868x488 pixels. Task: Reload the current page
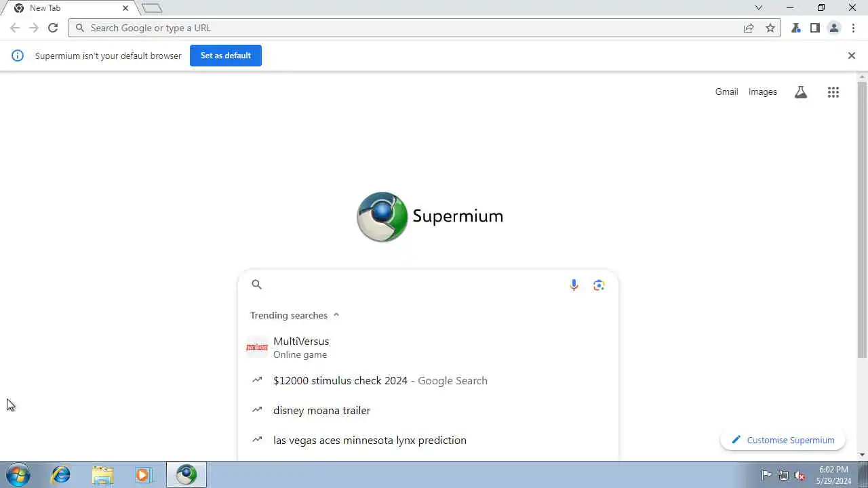click(53, 28)
